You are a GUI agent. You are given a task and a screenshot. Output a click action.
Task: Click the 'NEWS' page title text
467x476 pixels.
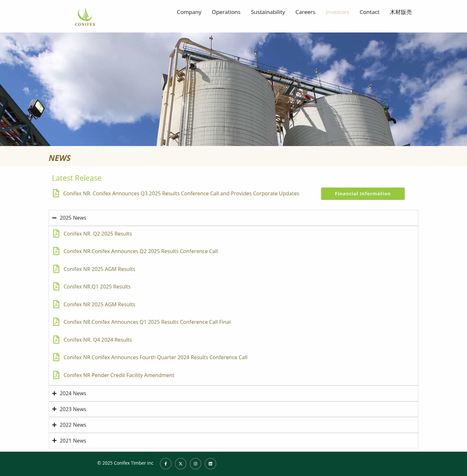click(x=60, y=158)
